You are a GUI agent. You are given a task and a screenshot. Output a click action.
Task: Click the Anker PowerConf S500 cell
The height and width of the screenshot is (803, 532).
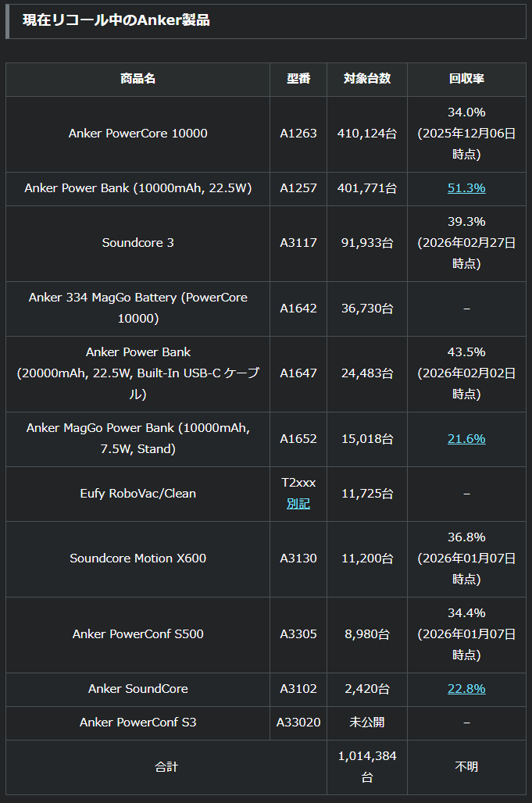(138, 634)
